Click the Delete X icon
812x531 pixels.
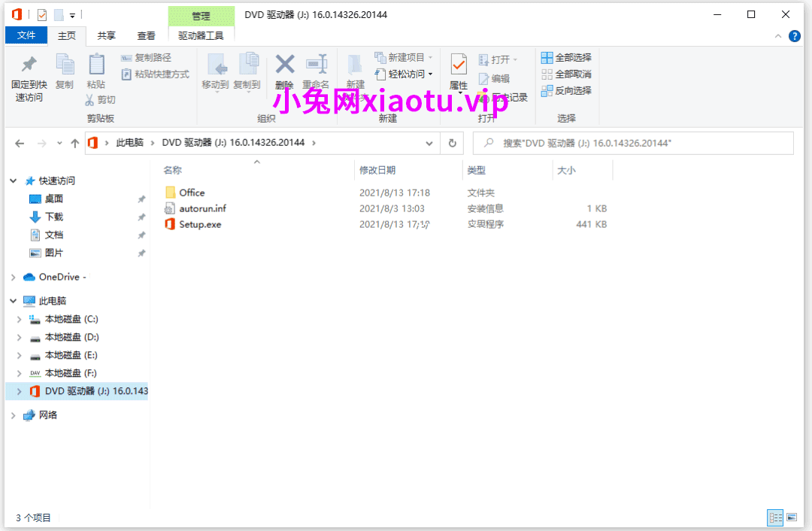(x=285, y=64)
